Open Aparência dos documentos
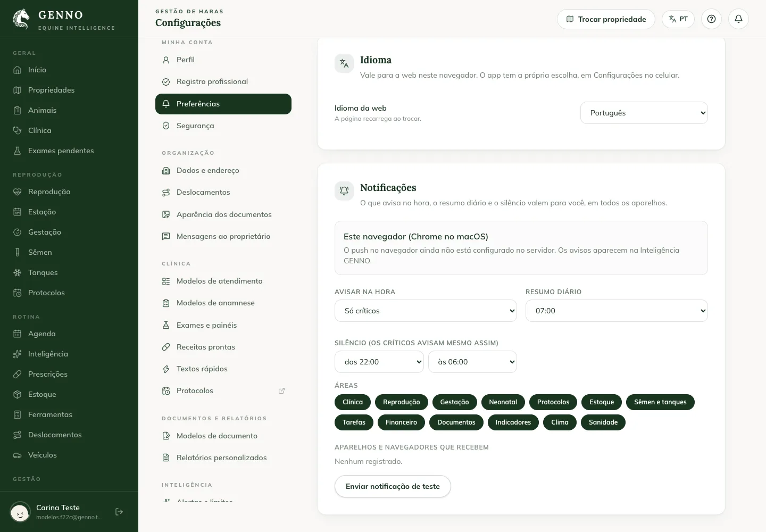The height and width of the screenshot is (532, 766). [223, 215]
